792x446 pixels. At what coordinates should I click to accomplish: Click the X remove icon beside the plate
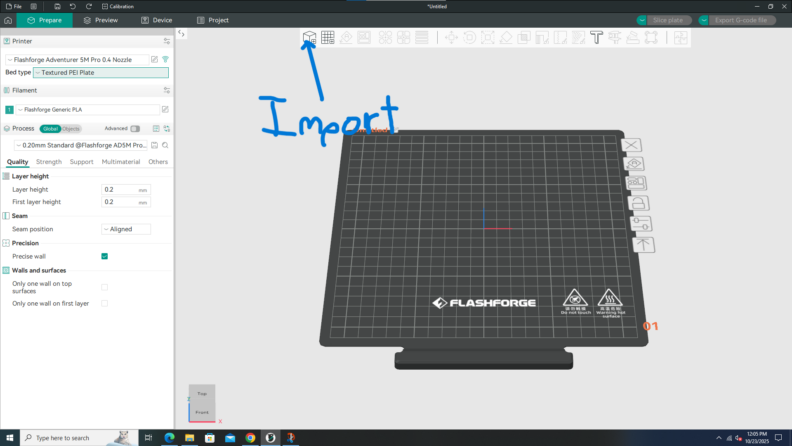[x=631, y=145]
